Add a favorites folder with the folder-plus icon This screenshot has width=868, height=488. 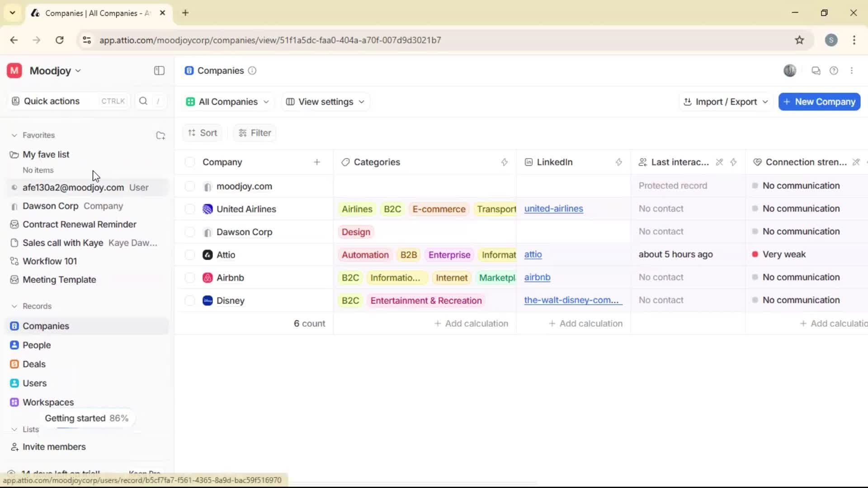click(160, 135)
